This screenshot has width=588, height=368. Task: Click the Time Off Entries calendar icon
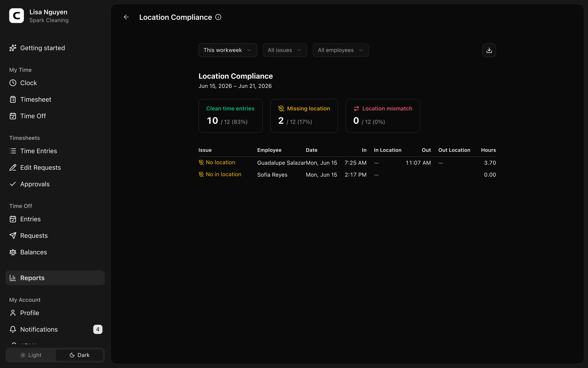point(13,219)
